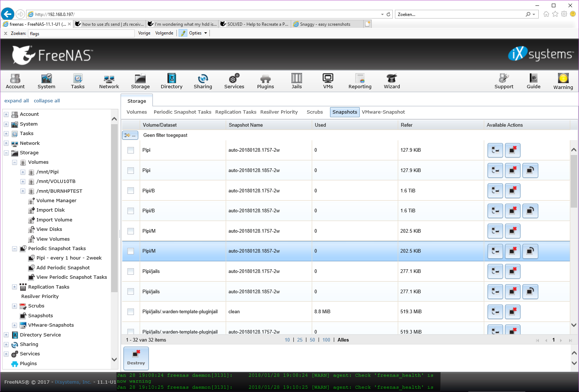Tick checkbox for Pipi/M auto-20180128.1757-2w
The width and height of the screenshot is (579, 392).
pyautogui.click(x=131, y=231)
